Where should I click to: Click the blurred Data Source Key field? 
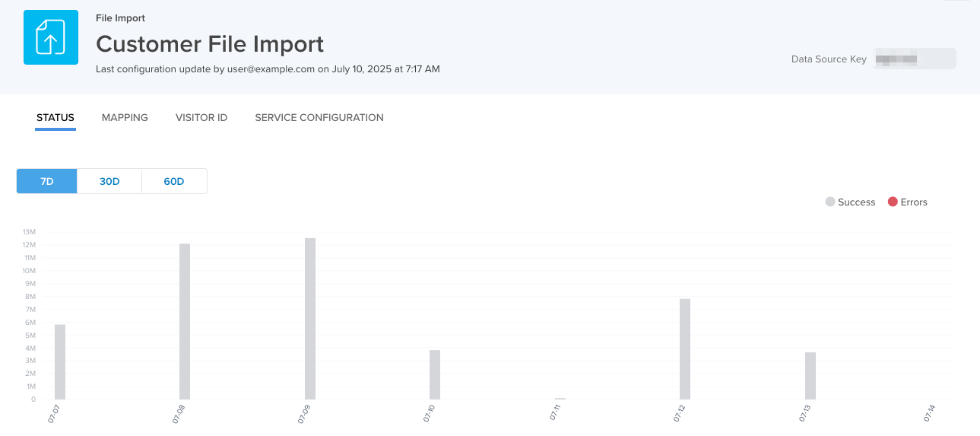915,59
